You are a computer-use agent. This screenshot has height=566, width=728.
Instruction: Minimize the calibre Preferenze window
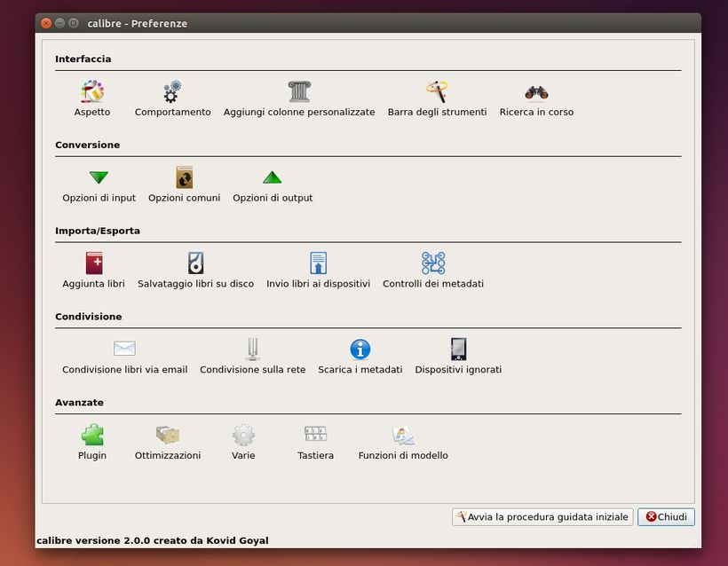pyautogui.click(x=59, y=23)
